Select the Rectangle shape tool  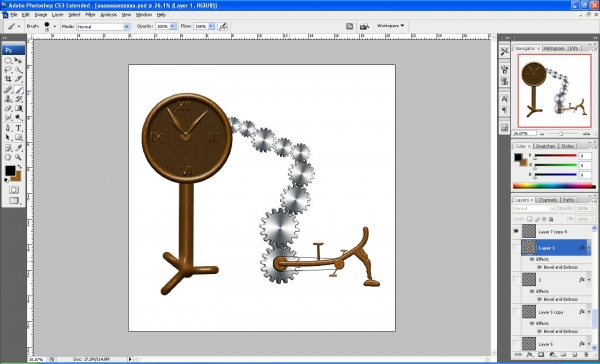coord(18,137)
